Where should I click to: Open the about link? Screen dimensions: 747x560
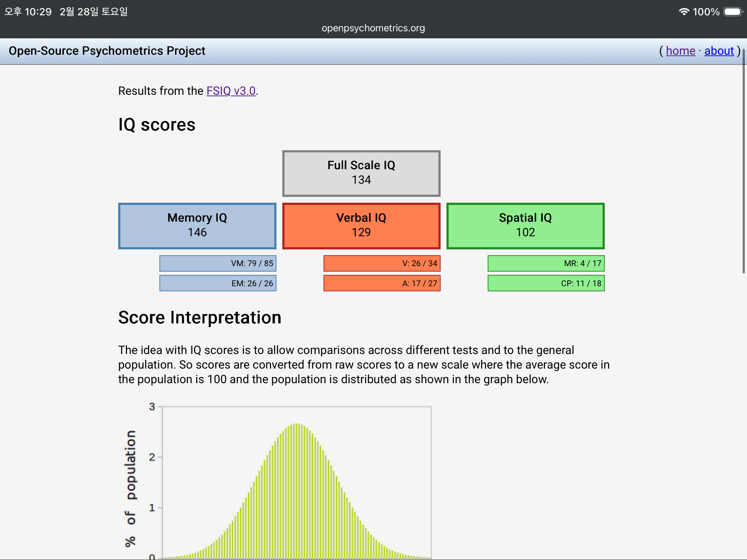pyautogui.click(x=719, y=51)
